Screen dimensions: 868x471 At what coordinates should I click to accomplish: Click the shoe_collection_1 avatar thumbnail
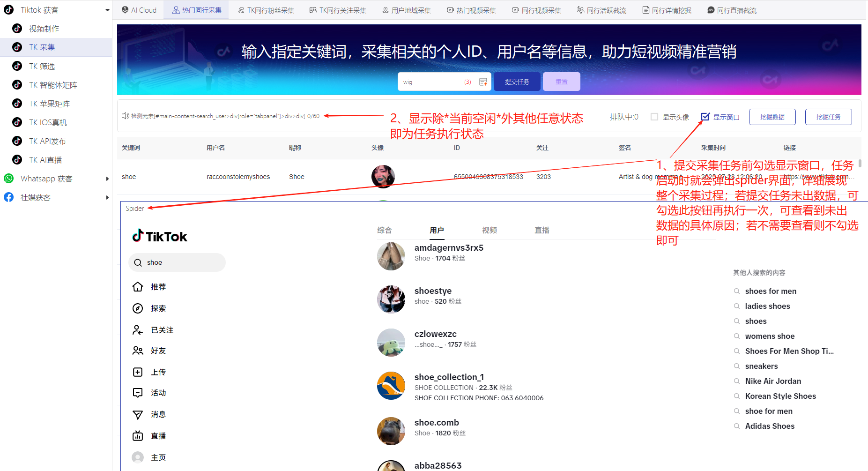click(x=391, y=386)
